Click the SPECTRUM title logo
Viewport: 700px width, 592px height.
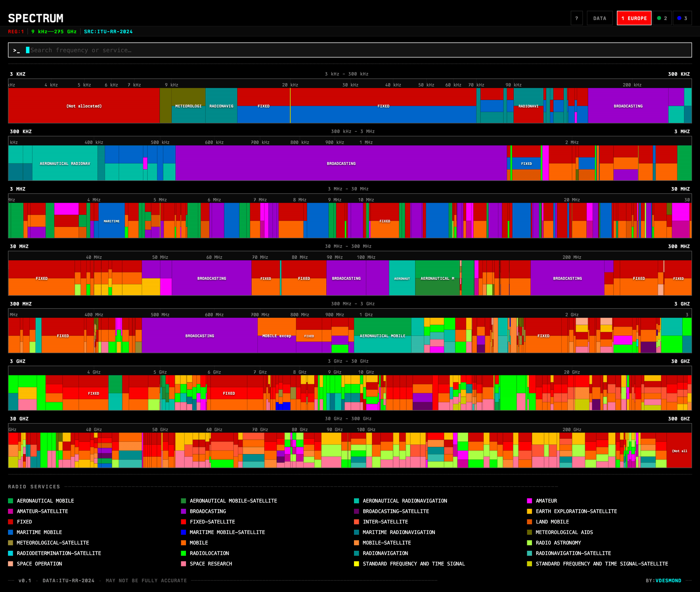pos(36,18)
